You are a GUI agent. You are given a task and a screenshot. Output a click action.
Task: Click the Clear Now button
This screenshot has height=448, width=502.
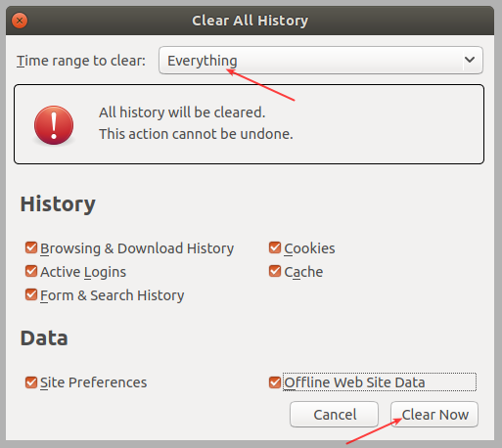[434, 415]
